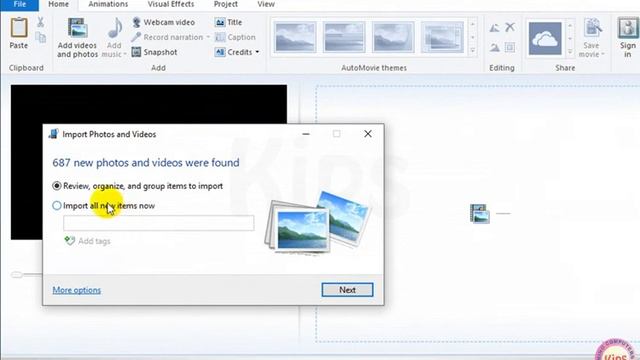Viewport: 640px width, 360px height.
Task: Click the Cut scissors icon
Action: [40, 22]
